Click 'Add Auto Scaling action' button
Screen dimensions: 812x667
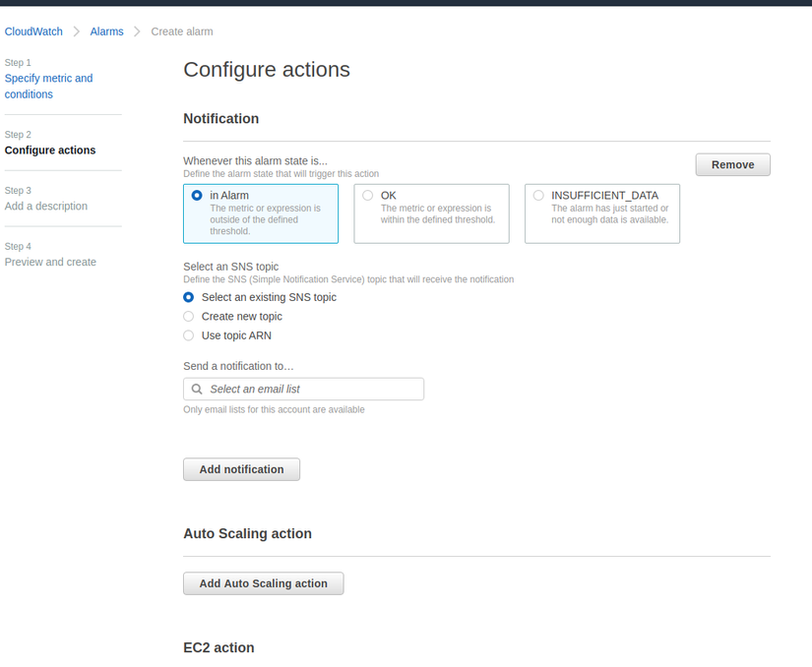point(263,584)
